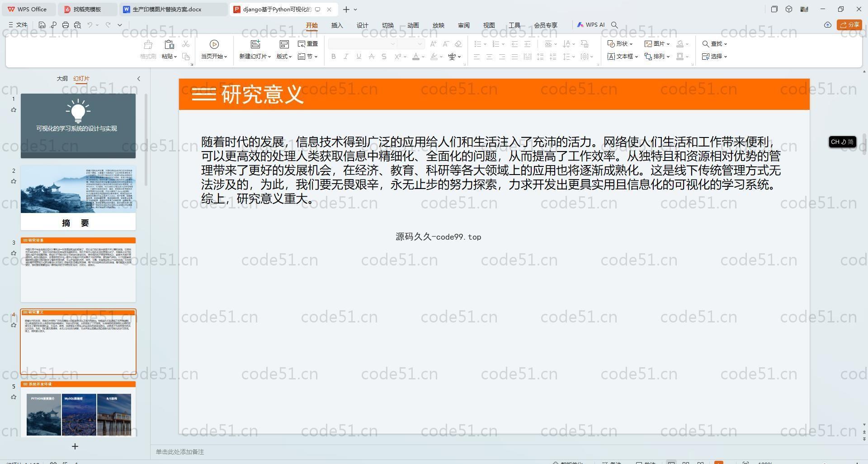Open the font color picker
868x464 pixels.
point(423,57)
